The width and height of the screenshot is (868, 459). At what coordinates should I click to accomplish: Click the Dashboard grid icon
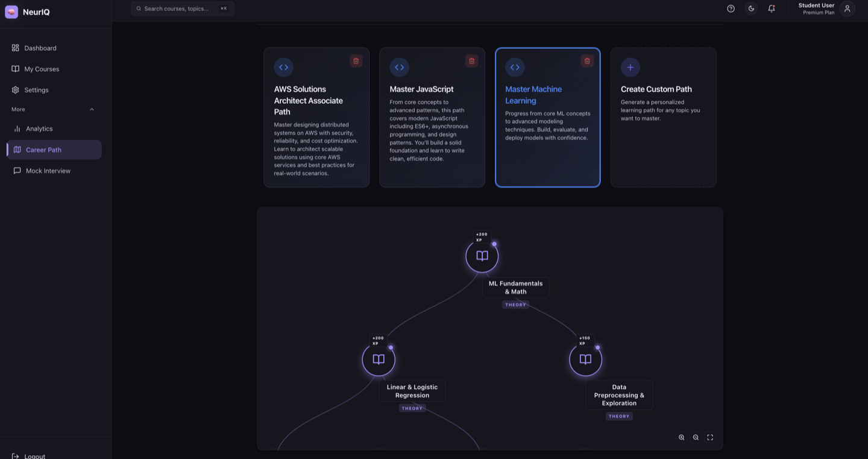click(x=16, y=48)
